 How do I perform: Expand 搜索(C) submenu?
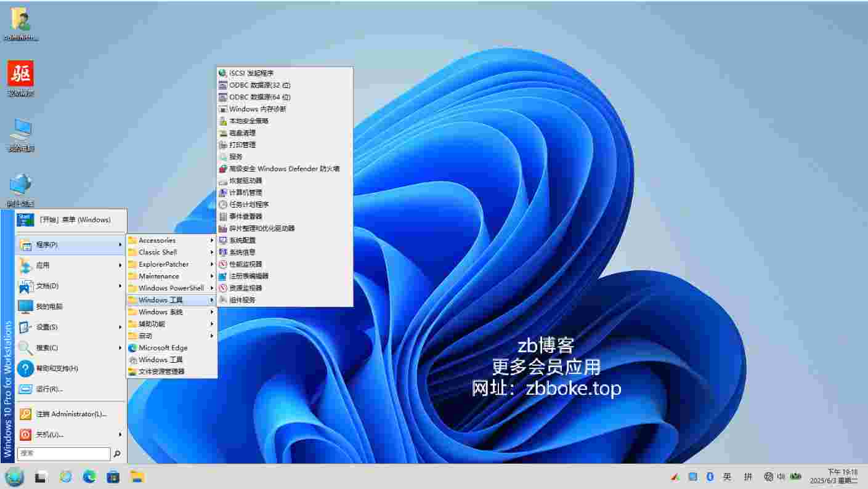tap(120, 348)
